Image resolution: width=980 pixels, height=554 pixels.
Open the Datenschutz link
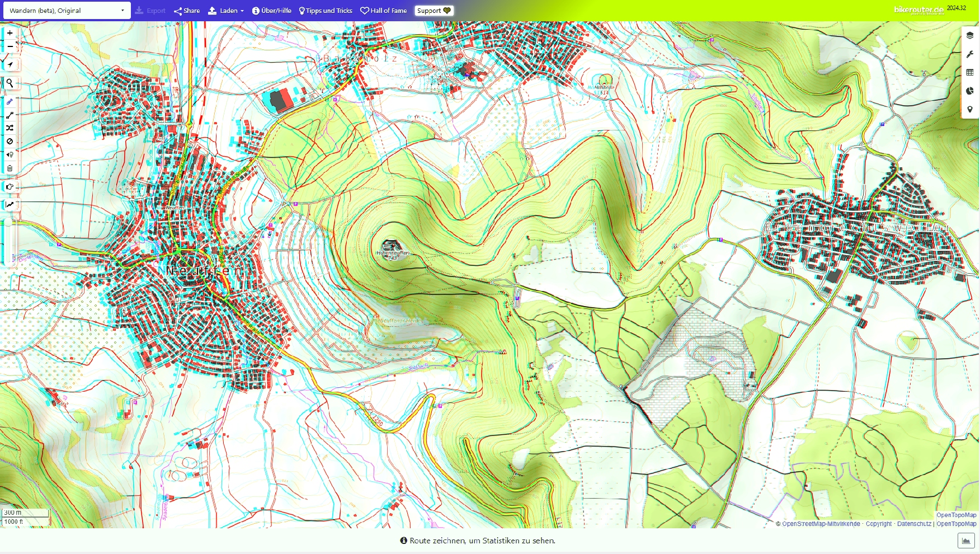tap(914, 524)
